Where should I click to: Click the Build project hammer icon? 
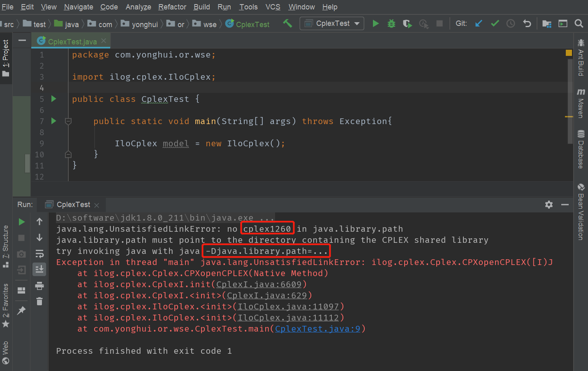pos(287,23)
